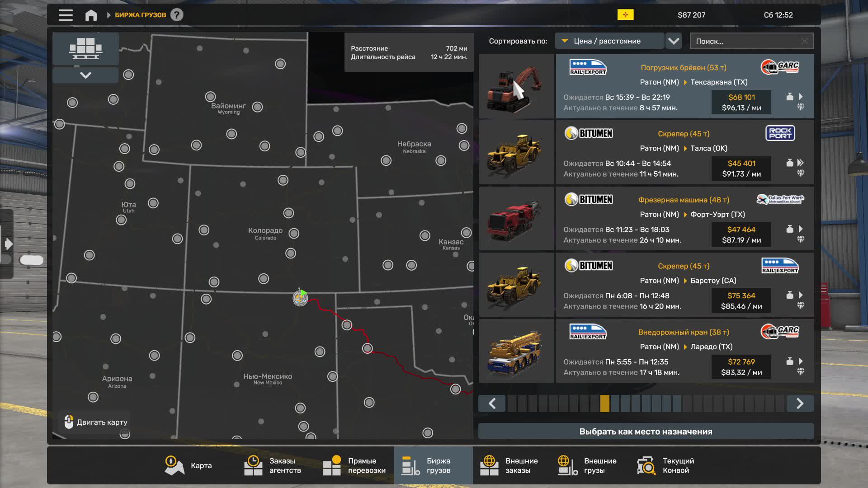The width and height of the screenshot is (868, 488).
Task: Open the question mark help icon
Action: 176,14
